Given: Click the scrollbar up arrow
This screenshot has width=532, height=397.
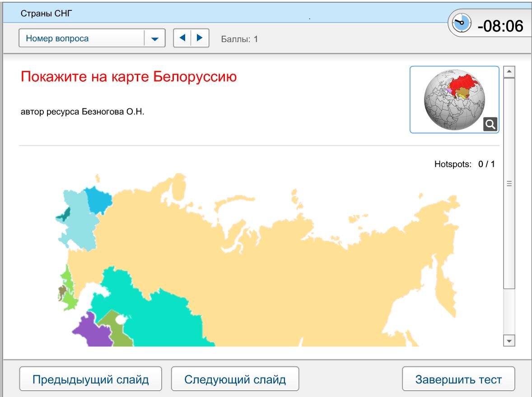Looking at the screenshot, I should pyautogui.click(x=509, y=70).
